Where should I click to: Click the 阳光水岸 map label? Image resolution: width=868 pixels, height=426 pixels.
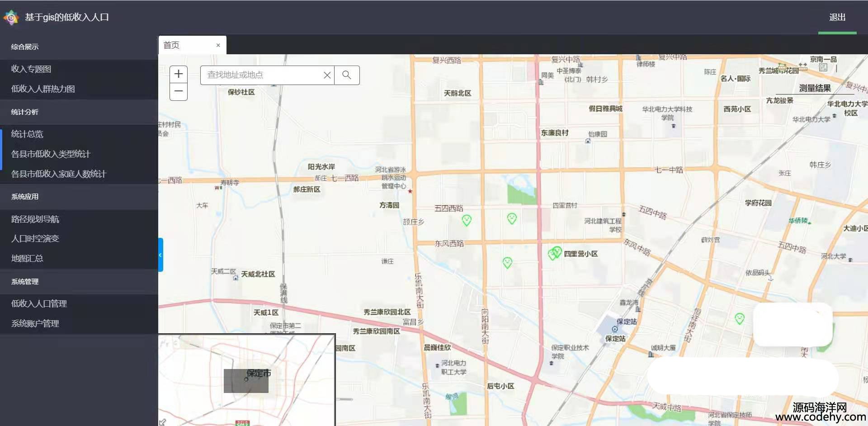coord(321,167)
